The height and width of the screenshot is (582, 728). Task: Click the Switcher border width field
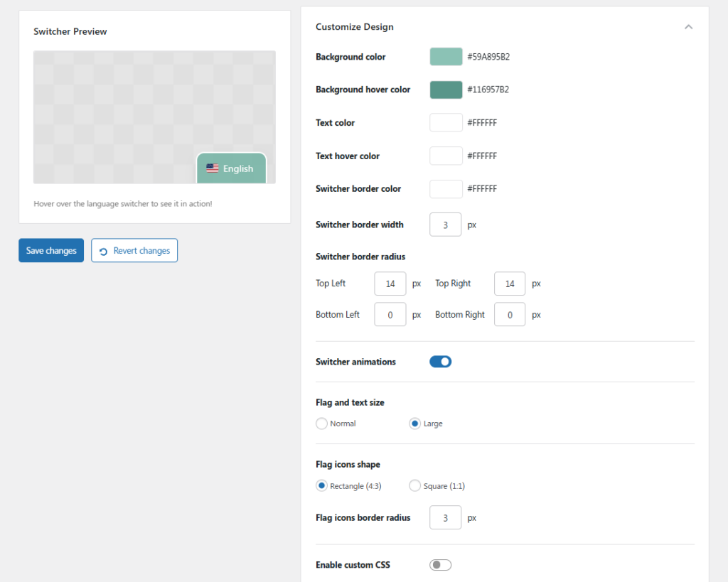click(445, 225)
